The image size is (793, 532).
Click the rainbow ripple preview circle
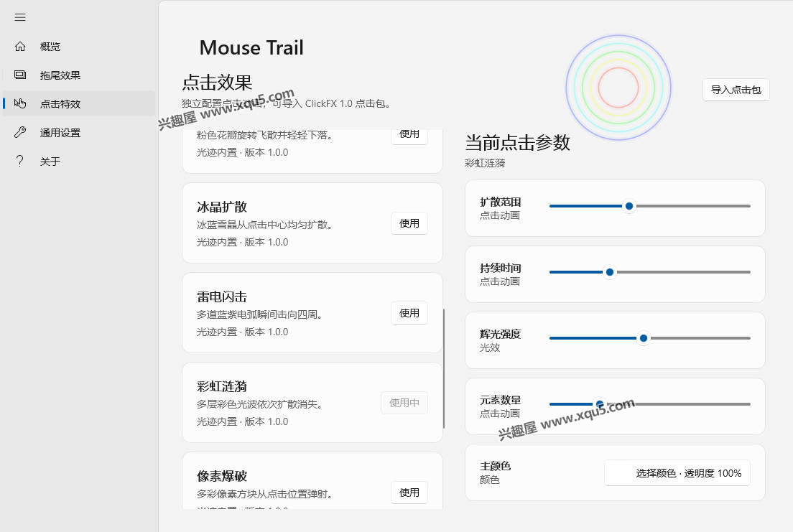pos(618,88)
